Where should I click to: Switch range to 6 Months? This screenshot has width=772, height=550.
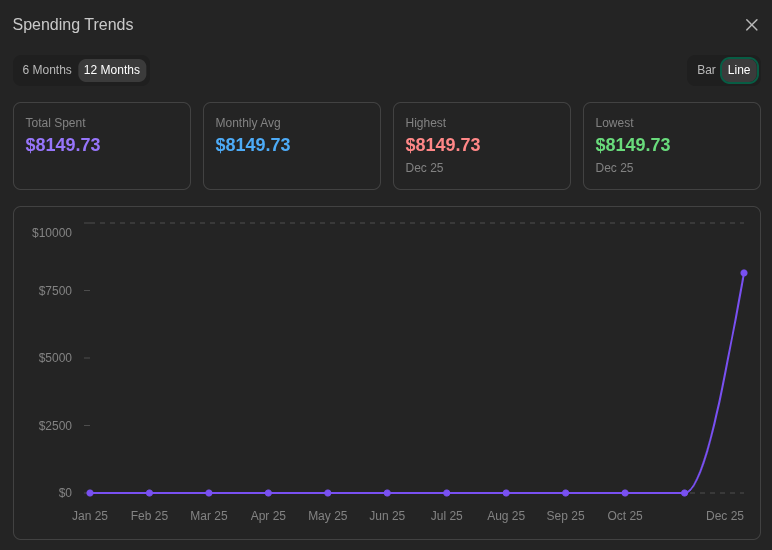[47, 70]
